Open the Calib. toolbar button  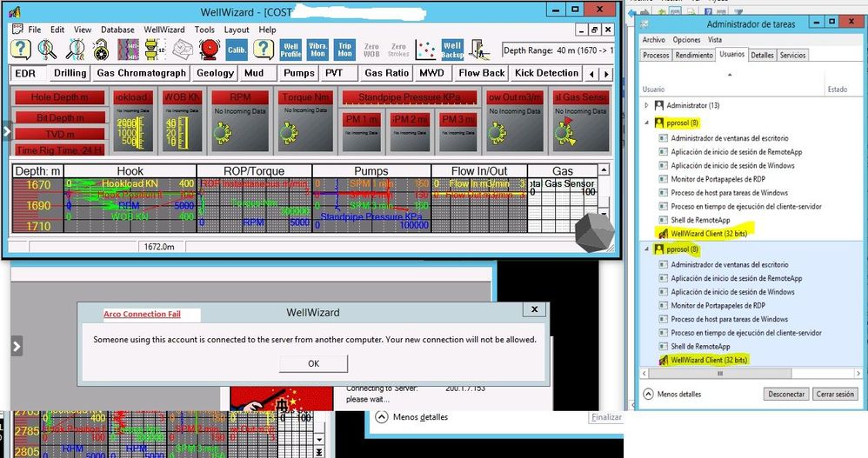pyautogui.click(x=237, y=50)
